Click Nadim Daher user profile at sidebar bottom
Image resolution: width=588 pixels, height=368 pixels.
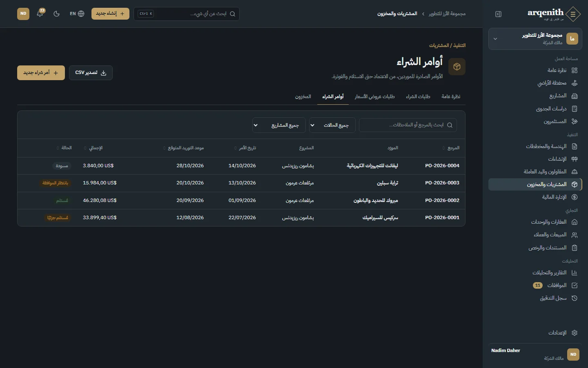pos(535,354)
